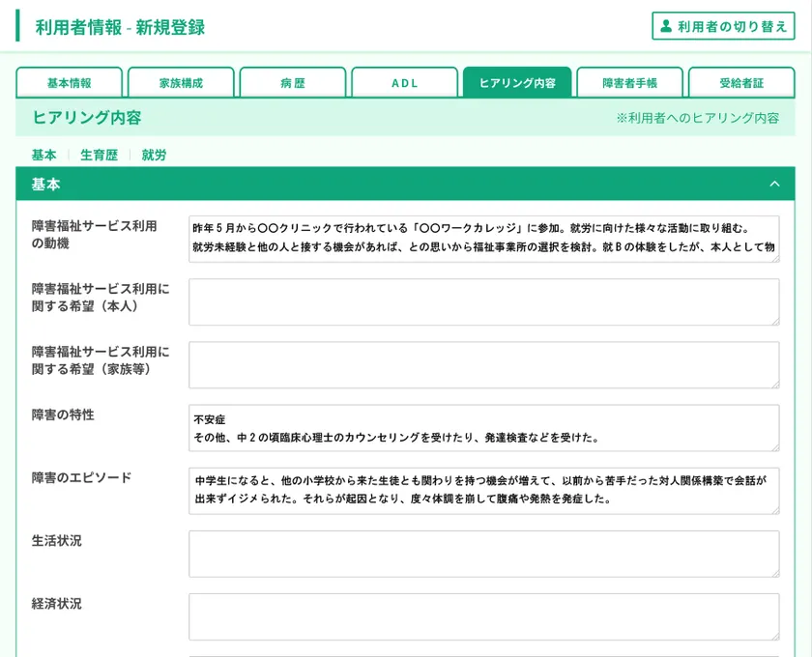Open the 障害者手帳 tab
The image size is (812, 657).
coord(629,83)
